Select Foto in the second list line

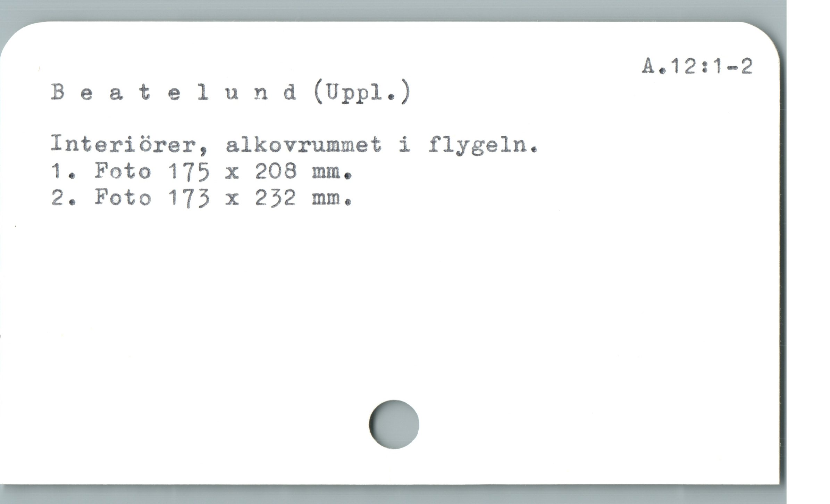coord(123,198)
